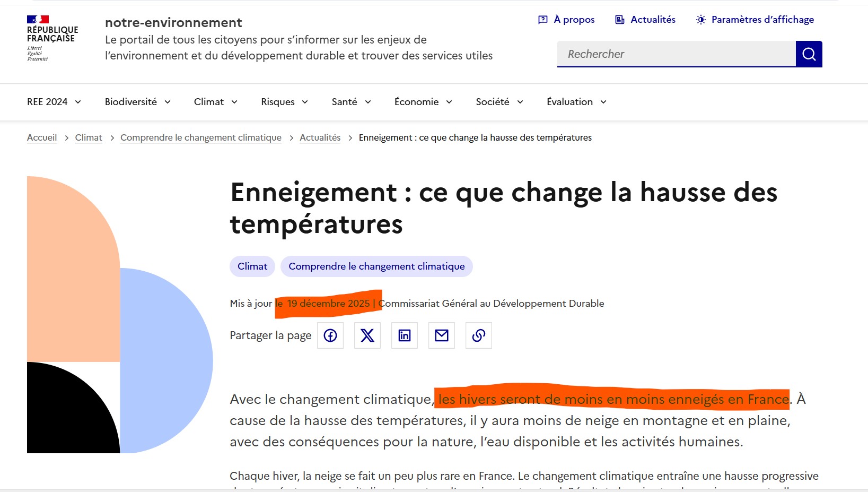Open the Santé menu
The height and width of the screenshot is (492, 868).
(x=351, y=102)
